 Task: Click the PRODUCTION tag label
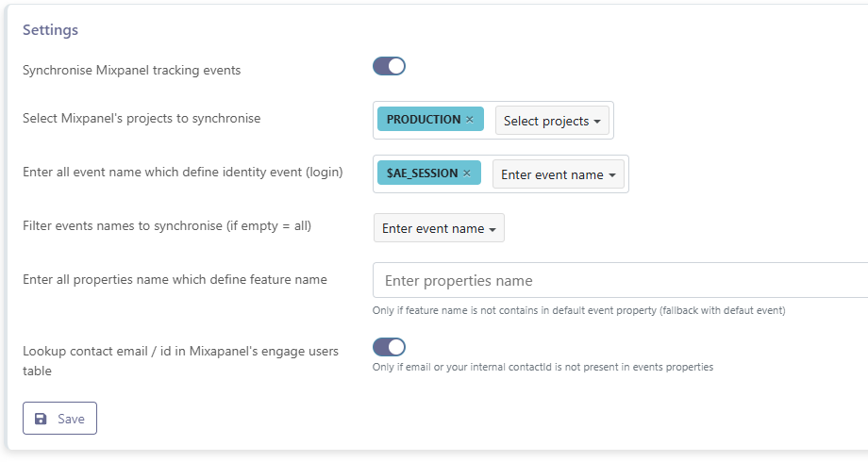(424, 120)
